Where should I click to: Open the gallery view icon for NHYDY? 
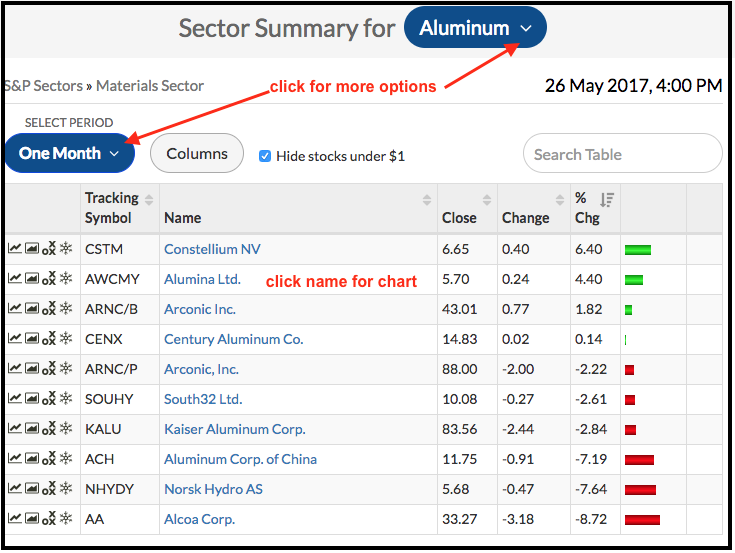tap(31, 489)
